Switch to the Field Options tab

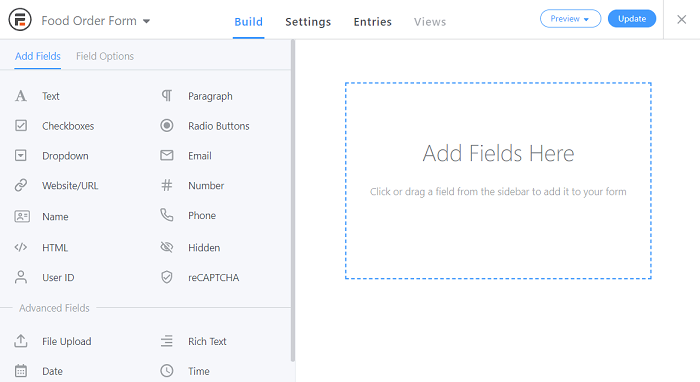coord(105,56)
